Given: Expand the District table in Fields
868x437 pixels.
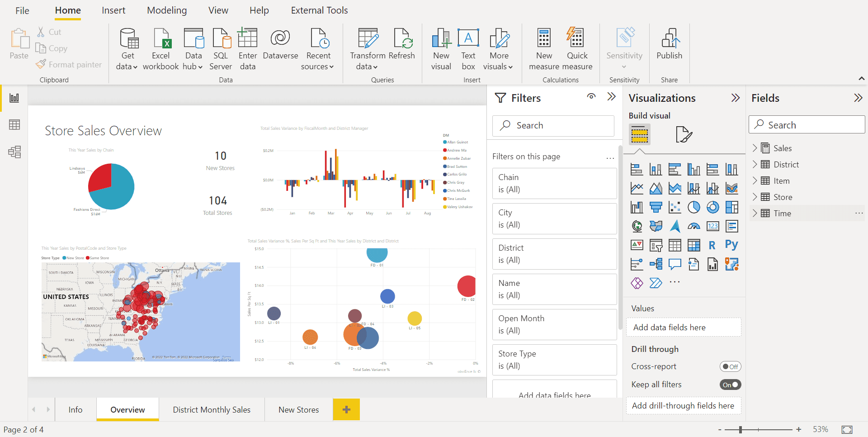Looking at the screenshot, I should (755, 164).
